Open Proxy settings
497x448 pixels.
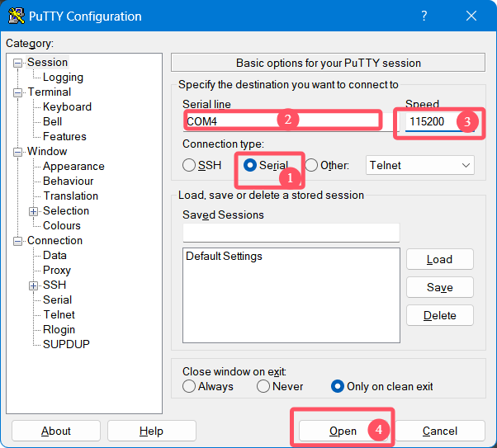[x=57, y=271]
